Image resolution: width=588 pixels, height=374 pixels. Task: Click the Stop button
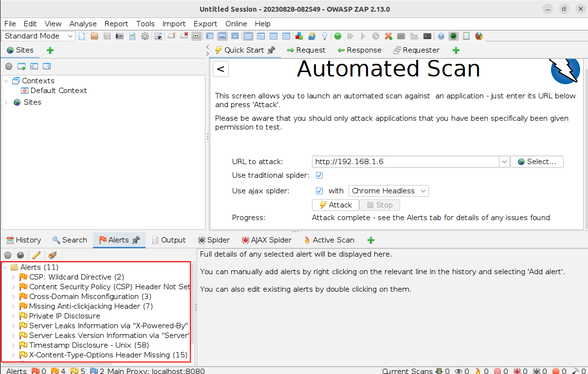380,205
